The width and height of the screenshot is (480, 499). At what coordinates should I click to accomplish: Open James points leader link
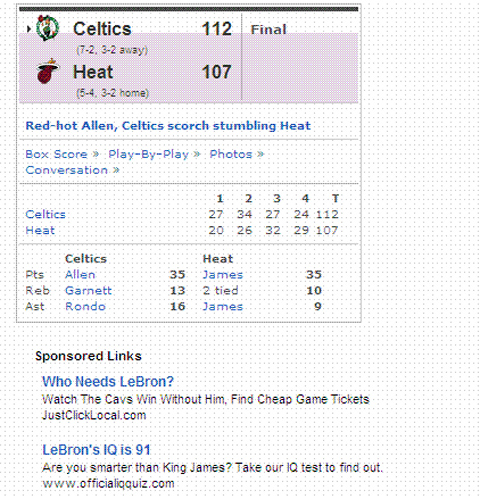(x=223, y=275)
